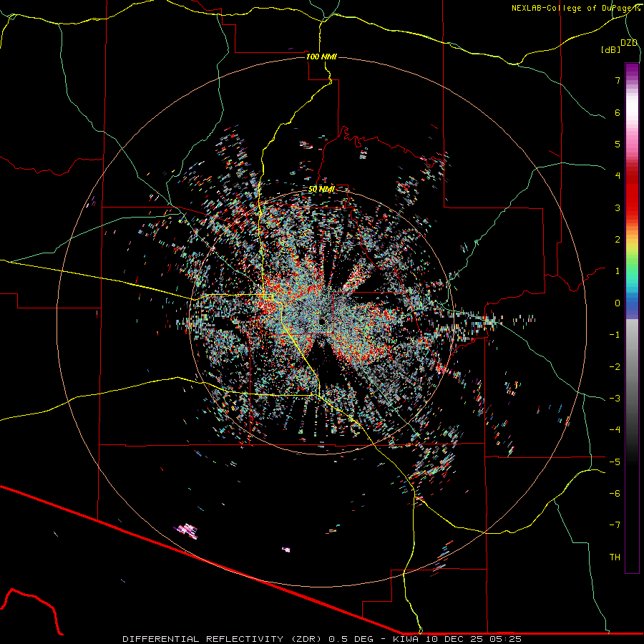
Task: Click the "[dB]" unit label
Action: [x=610, y=50]
